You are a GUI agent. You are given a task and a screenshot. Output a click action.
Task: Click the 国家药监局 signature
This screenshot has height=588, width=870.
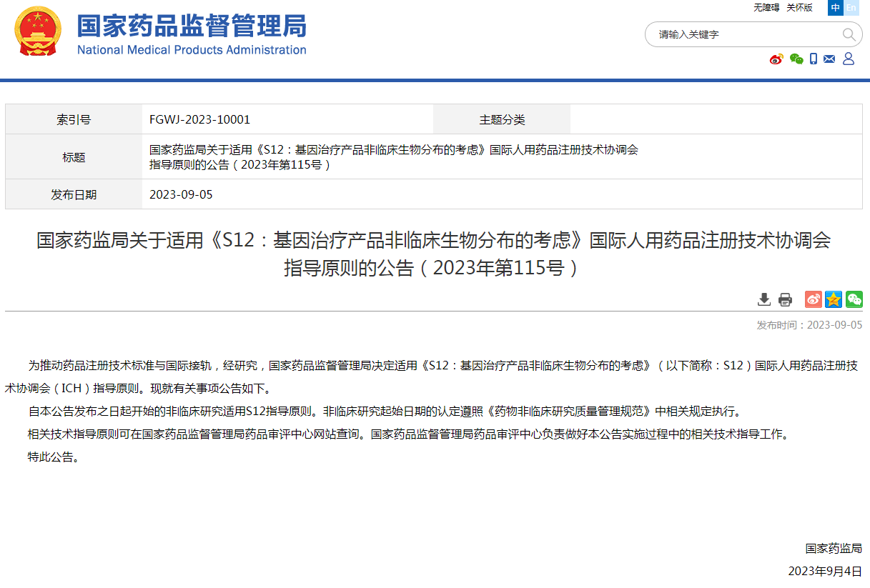(x=834, y=549)
